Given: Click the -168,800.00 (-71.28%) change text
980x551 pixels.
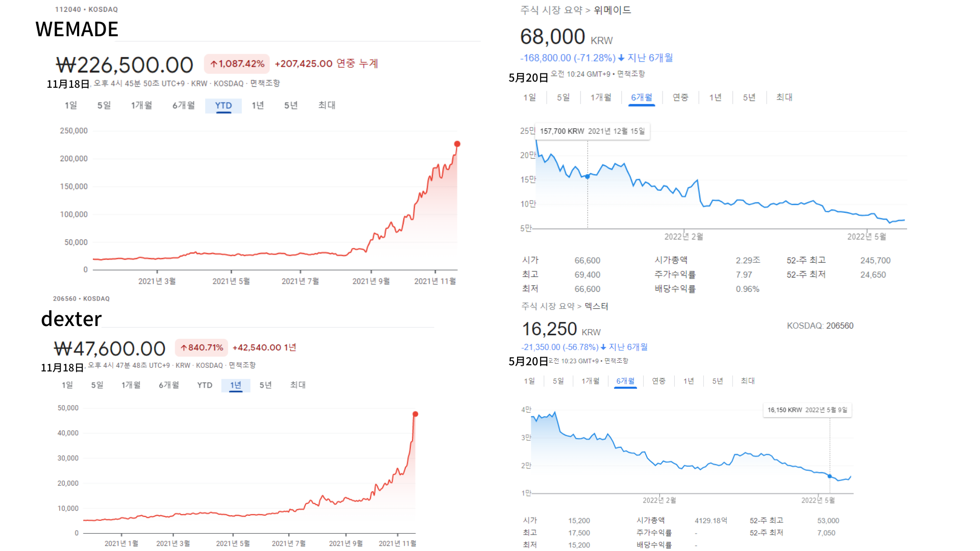Looking at the screenshot, I should click(568, 58).
